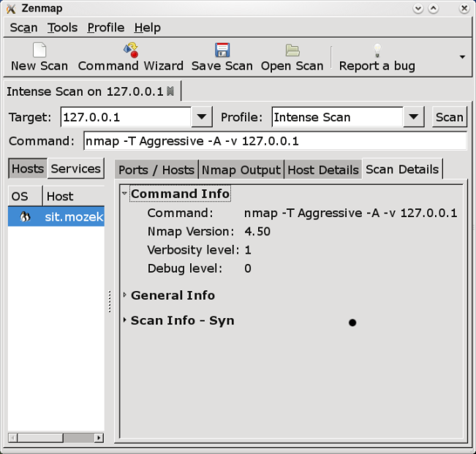476x454 pixels.
Task: Toggle the Services view button
Action: pyautogui.click(x=75, y=168)
